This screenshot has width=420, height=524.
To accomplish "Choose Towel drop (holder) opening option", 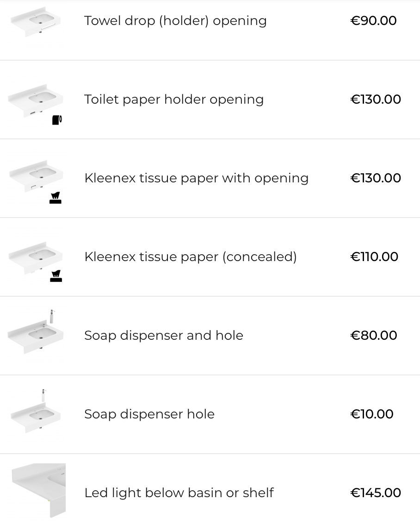I will (x=175, y=21).
